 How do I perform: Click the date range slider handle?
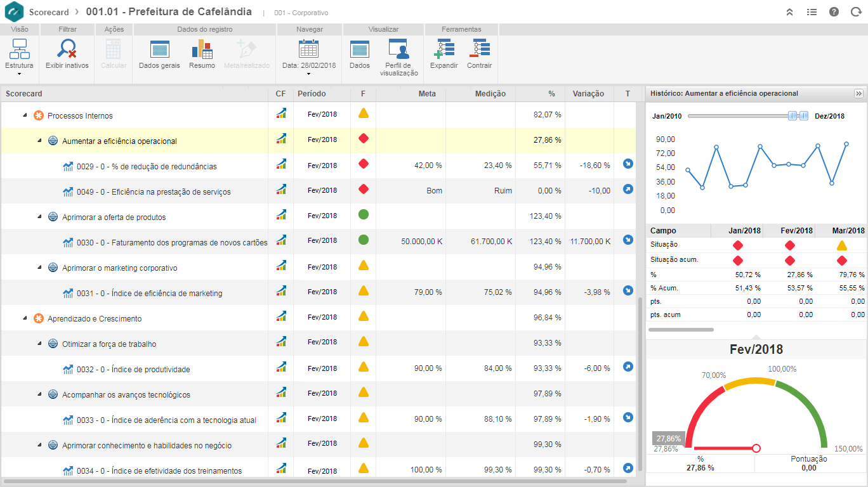pyautogui.click(x=792, y=115)
